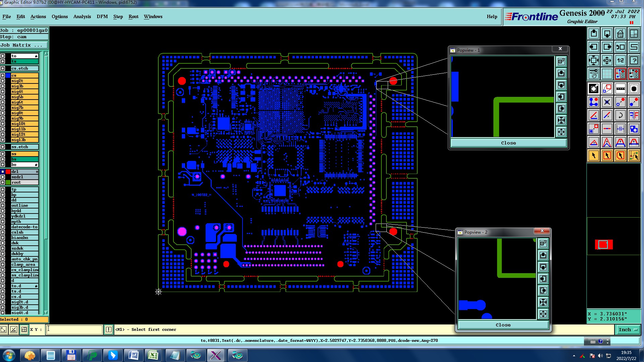Select the arrow pointer selection tool

pos(594,156)
